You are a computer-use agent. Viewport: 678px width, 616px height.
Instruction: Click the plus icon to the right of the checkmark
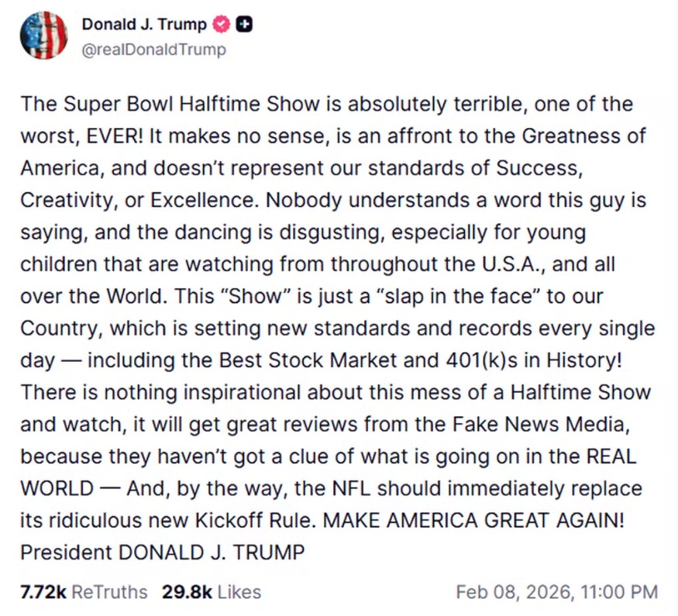click(243, 24)
